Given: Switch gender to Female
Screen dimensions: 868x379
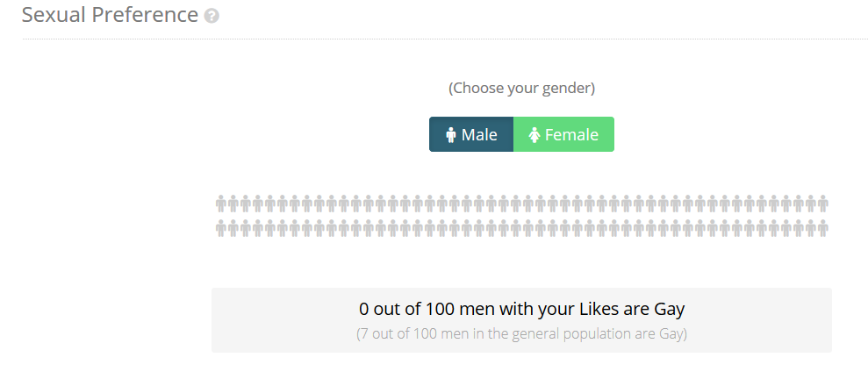Looking at the screenshot, I should (x=563, y=134).
